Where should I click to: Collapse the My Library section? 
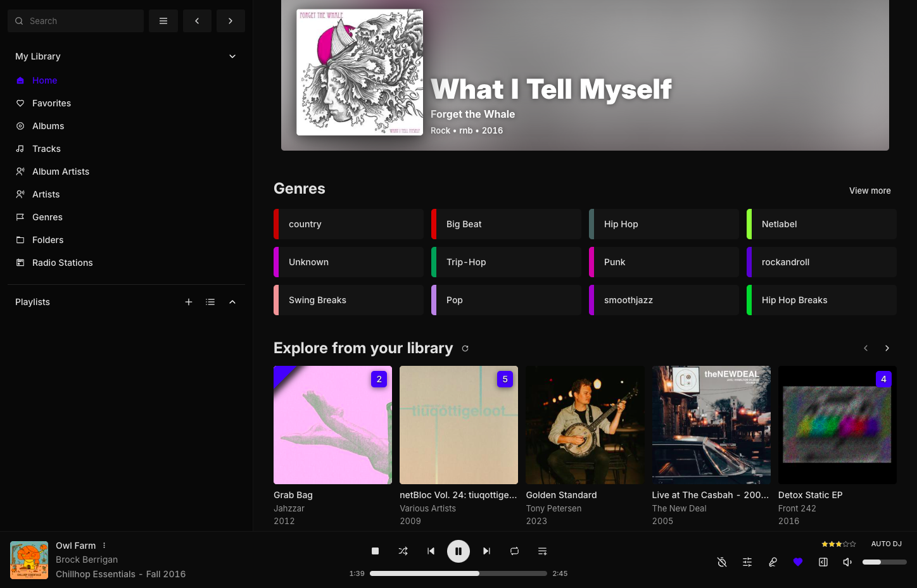pos(232,56)
